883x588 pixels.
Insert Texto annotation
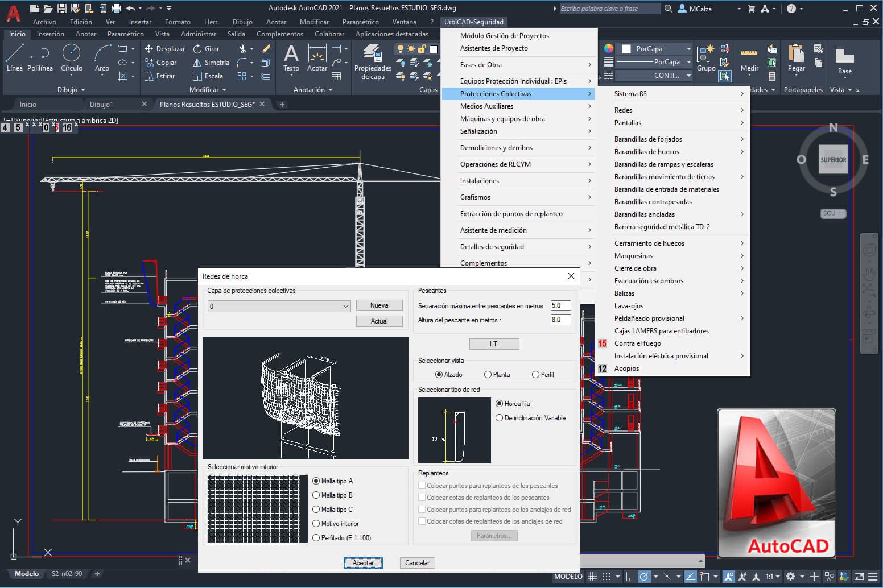[x=291, y=57]
